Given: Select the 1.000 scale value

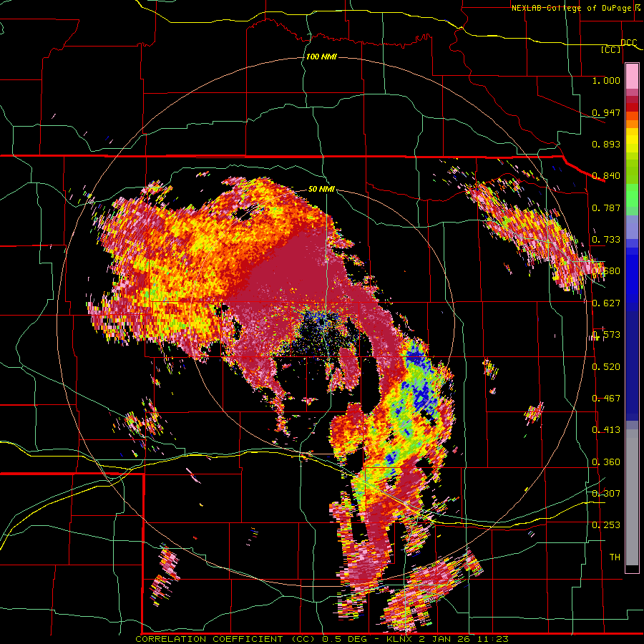Looking at the screenshot, I should (606, 80).
